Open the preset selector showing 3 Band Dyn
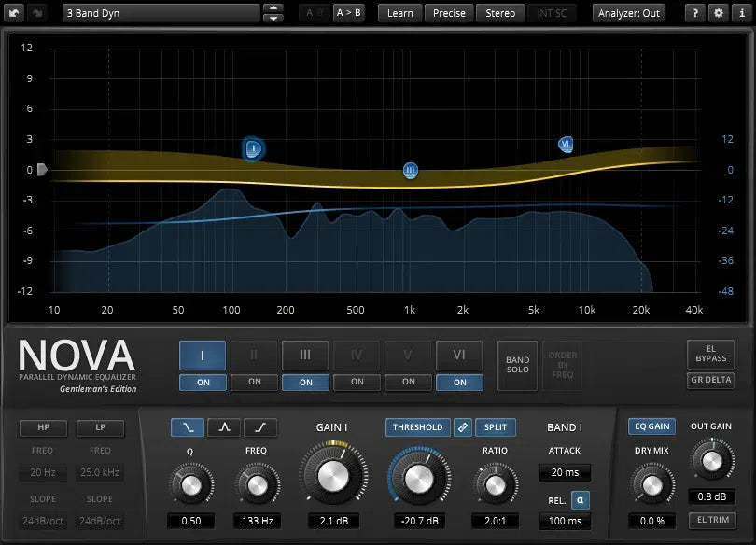Viewport: 756px width, 545px height. click(x=159, y=13)
